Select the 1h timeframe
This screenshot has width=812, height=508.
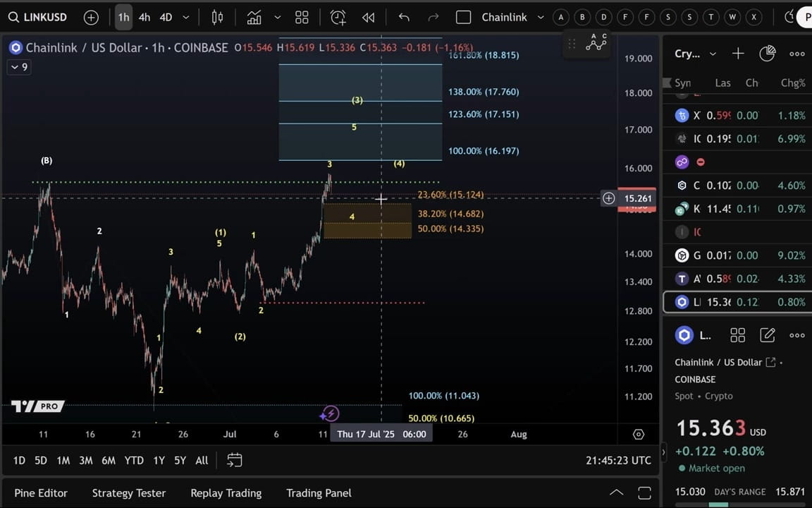pos(123,17)
